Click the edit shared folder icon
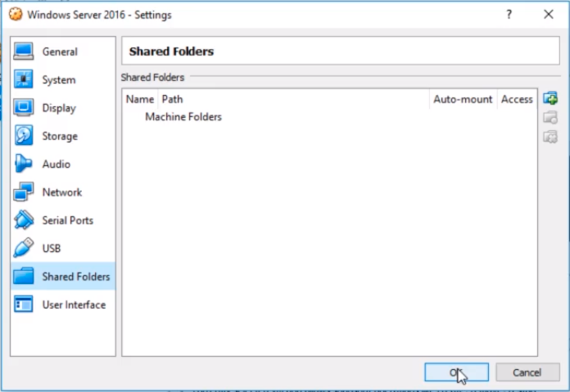The image size is (570, 392). [x=550, y=118]
